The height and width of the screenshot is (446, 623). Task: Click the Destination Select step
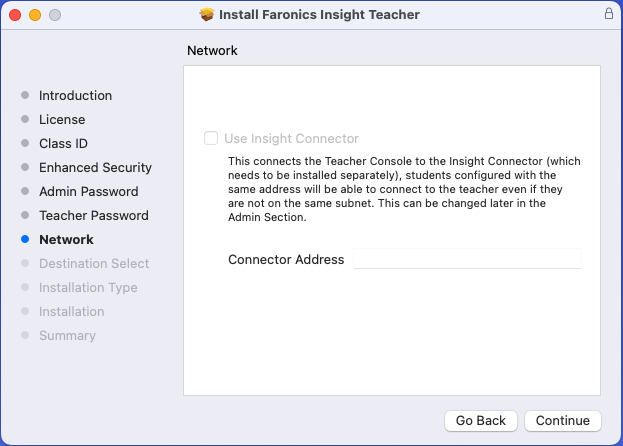[94, 264]
